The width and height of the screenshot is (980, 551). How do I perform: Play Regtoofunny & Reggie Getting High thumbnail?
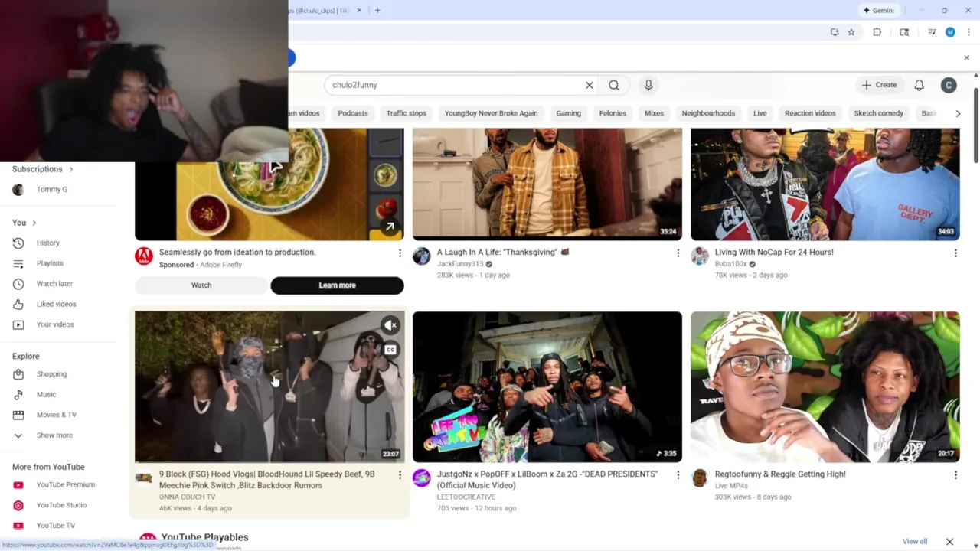coord(825,386)
